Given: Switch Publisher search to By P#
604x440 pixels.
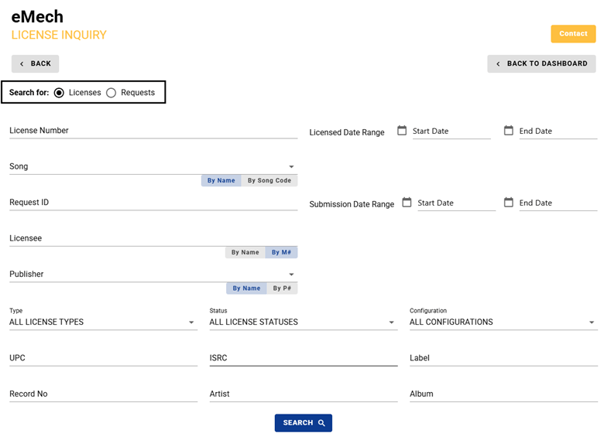Looking at the screenshot, I should click(282, 289).
